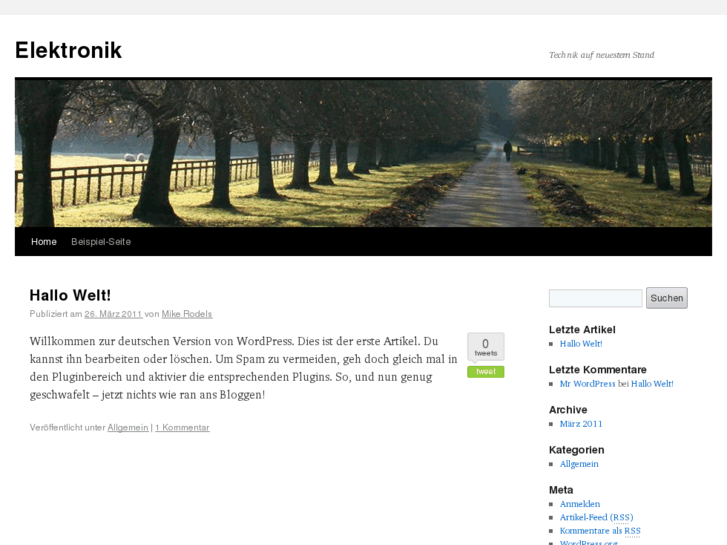Screen dimensions: 727x545
Task: Open the 1 Kommentar link
Action: [x=182, y=428]
